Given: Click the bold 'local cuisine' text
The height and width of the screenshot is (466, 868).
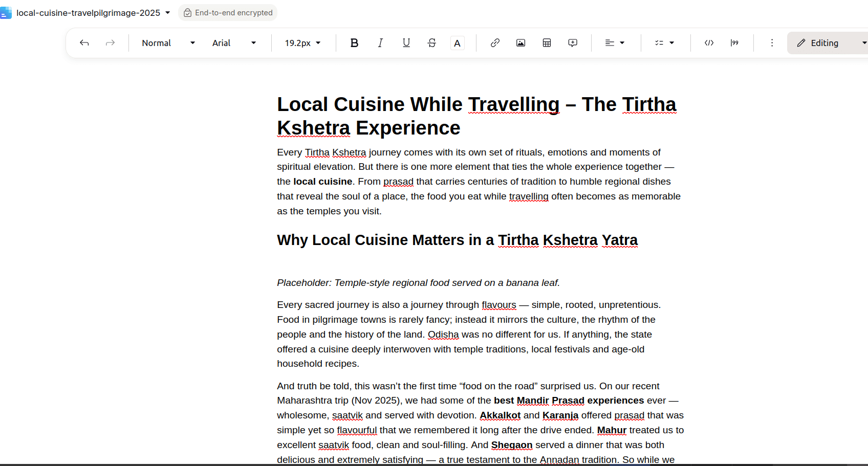Looking at the screenshot, I should pos(322,182).
